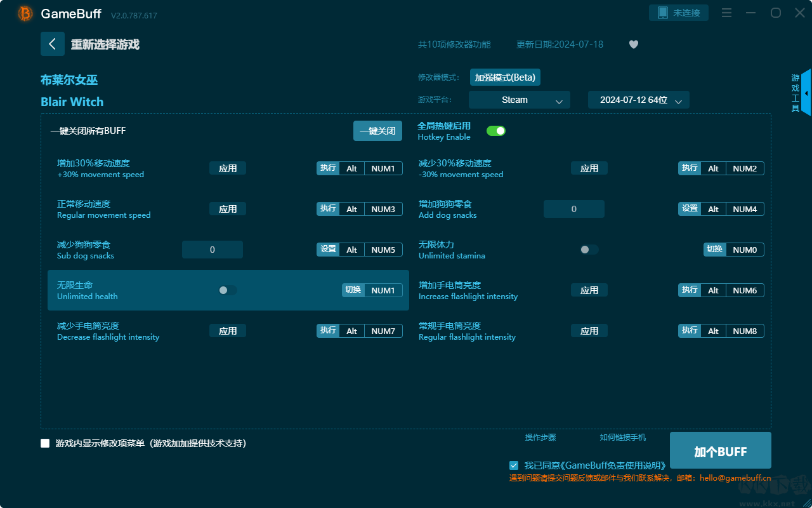Apply Regular flashlight intensity
The width and height of the screenshot is (812, 508).
click(589, 331)
